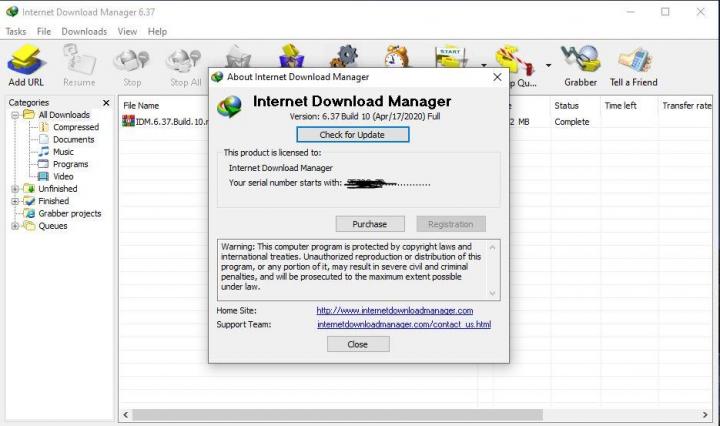Screen dimensions: 720x426
Task: Select the Music category
Action: (63, 152)
